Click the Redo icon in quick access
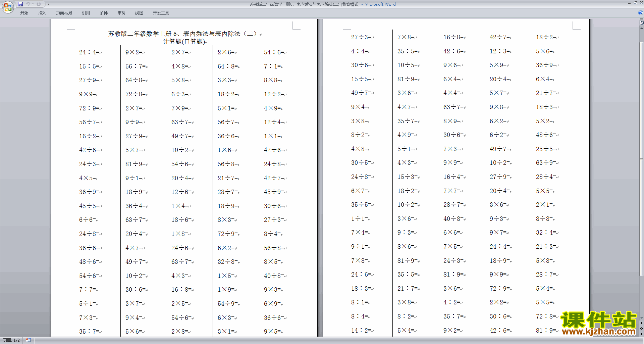 (x=39, y=4)
